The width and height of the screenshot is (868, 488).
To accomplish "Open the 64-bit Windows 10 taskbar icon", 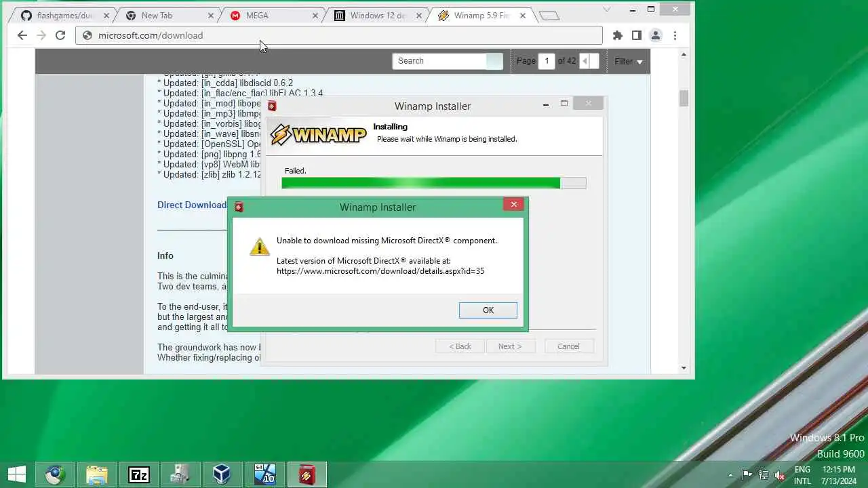I will coord(264,474).
